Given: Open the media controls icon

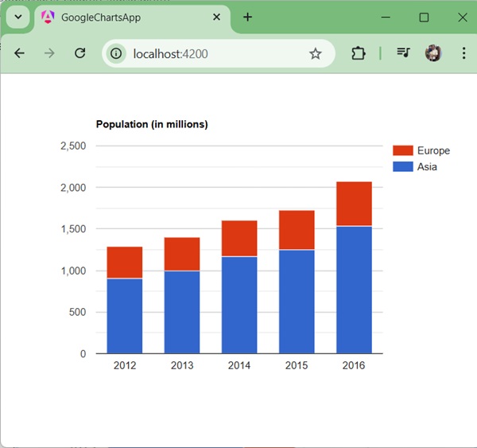Looking at the screenshot, I should pyautogui.click(x=404, y=53).
